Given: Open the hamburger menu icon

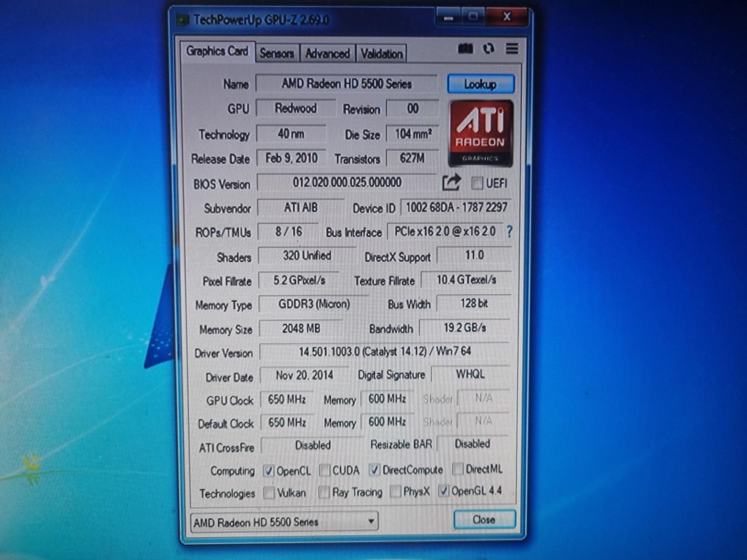Looking at the screenshot, I should coord(512,49).
